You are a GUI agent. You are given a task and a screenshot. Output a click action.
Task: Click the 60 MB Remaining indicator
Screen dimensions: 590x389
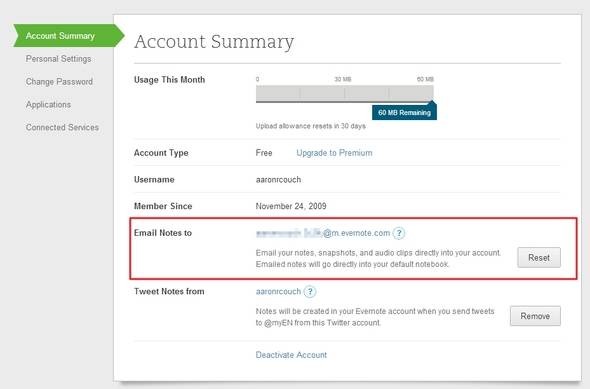[x=404, y=112]
